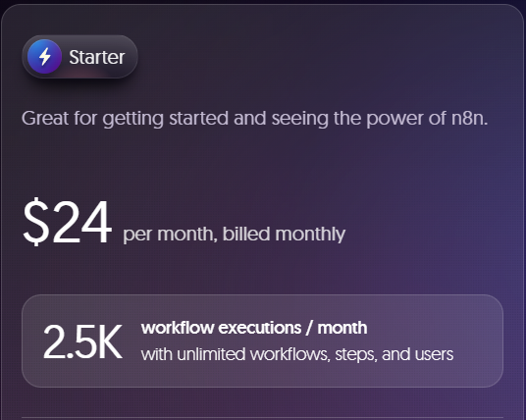Click the word 'steps,' in executions box

coord(356,355)
